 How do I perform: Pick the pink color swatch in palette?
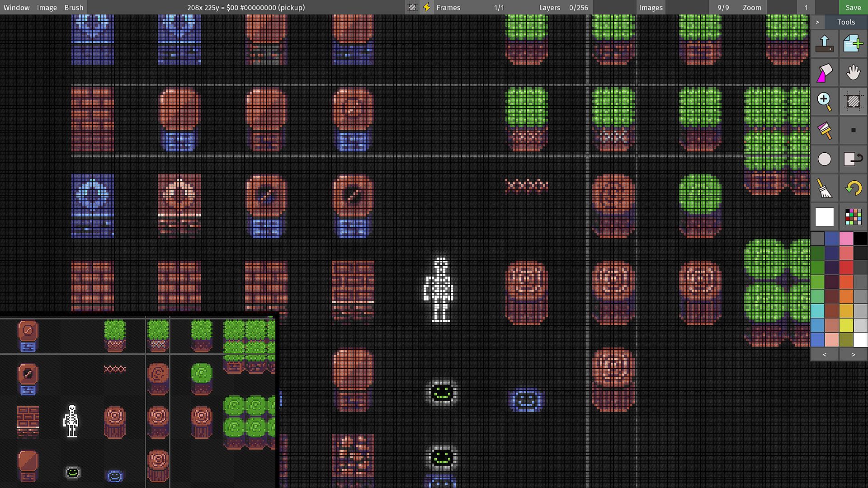(x=846, y=239)
